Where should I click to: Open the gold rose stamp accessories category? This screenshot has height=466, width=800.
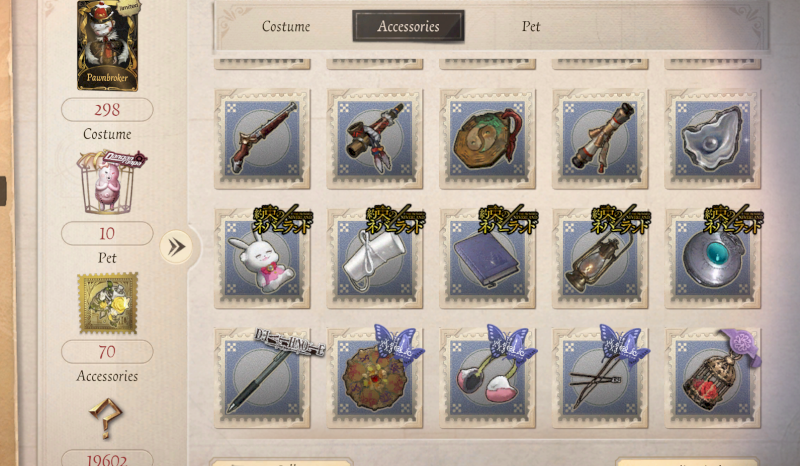pyautogui.click(x=108, y=304)
